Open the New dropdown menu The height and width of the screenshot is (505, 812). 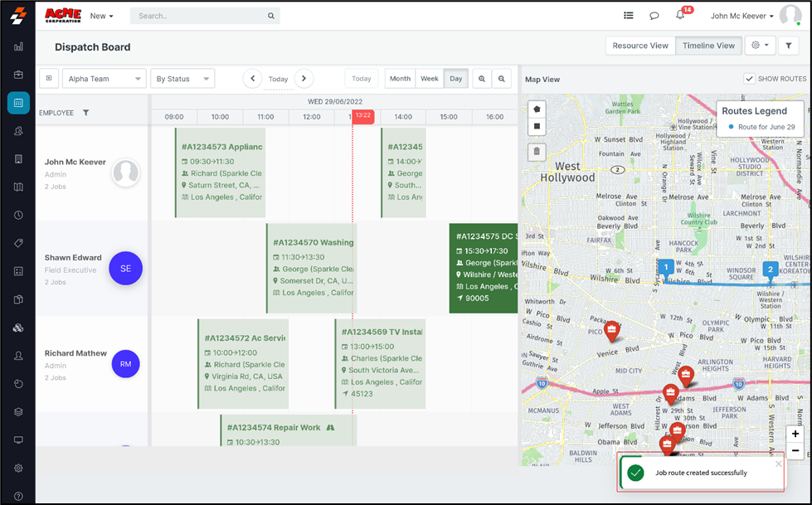[x=101, y=16]
